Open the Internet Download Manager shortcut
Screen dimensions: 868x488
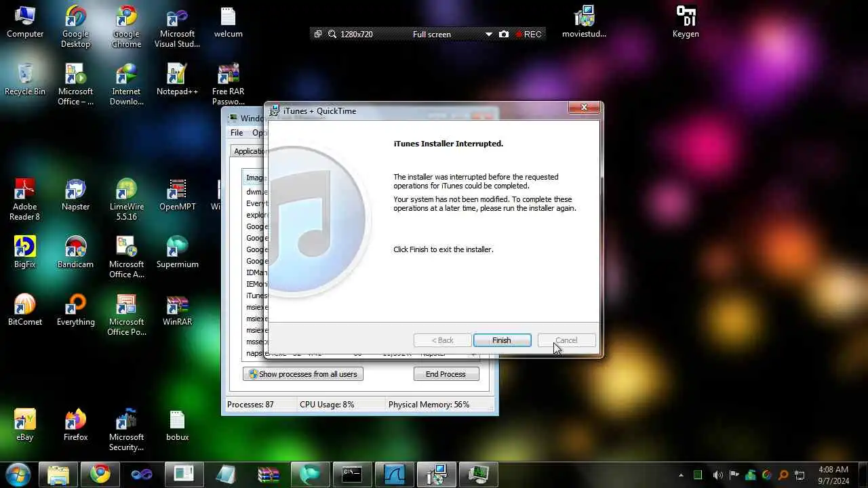[126, 84]
